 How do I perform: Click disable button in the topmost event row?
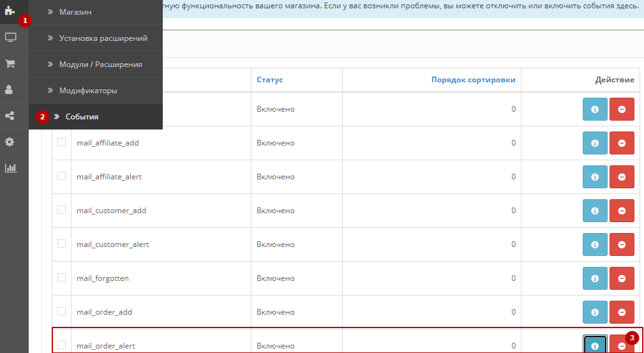tap(622, 109)
